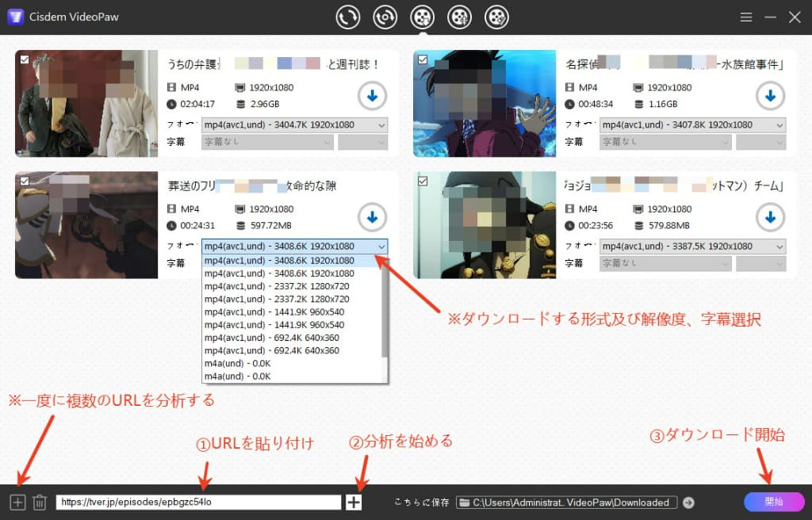Click download arrow for the 00:48:34 video
812x520 pixels.
click(x=768, y=96)
